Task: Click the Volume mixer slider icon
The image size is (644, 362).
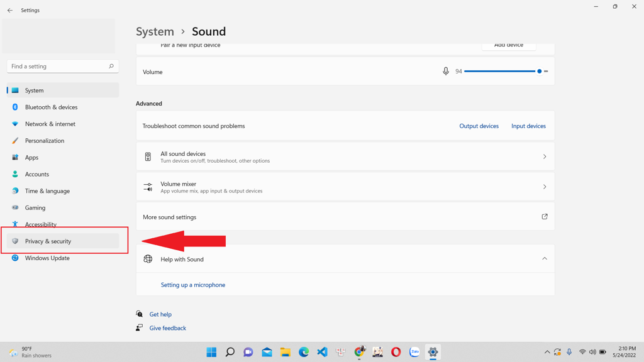Action: point(148,187)
